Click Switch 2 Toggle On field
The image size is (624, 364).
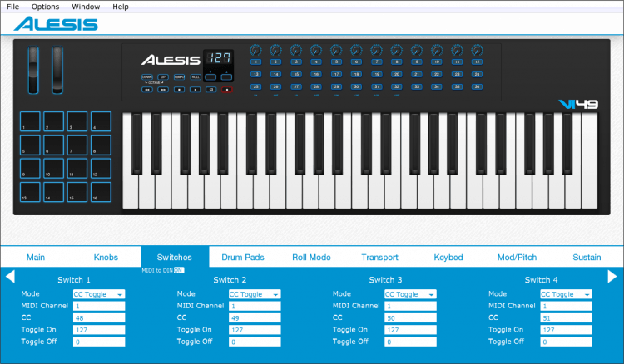pyautogui.click(x=255, y=330)
